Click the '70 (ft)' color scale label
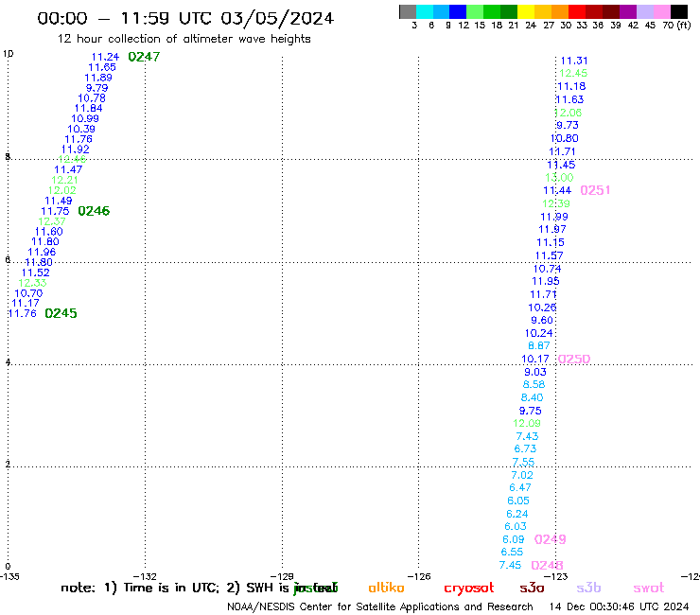700x615 pixels. 676,26
